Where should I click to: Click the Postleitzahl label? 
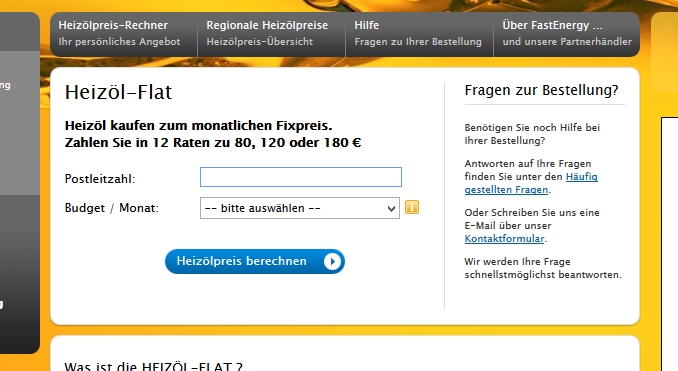click(x=100, y=179)
